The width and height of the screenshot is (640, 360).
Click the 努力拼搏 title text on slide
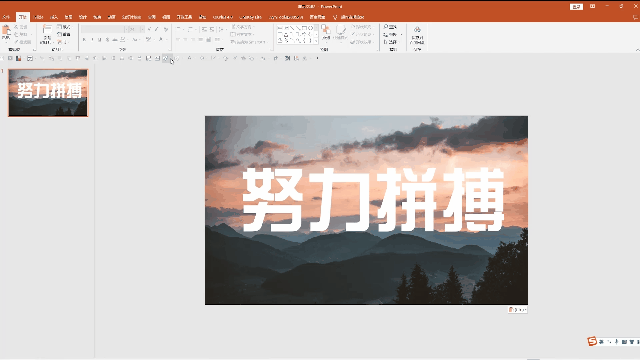pos(373,200)
